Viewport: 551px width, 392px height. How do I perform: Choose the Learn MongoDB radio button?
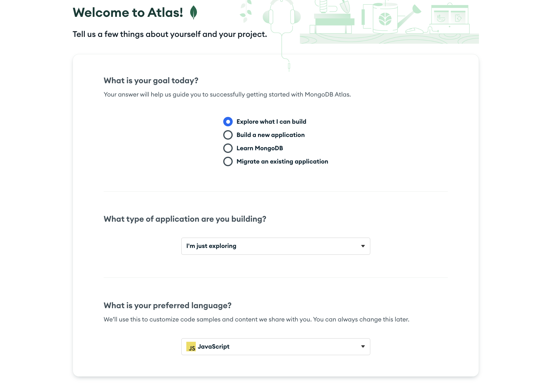(228, 148)
